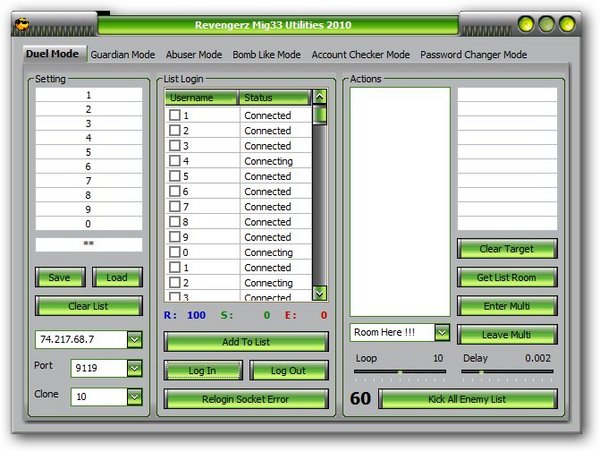This screenshot has width=600, height=452.
Task: Open the Port 9119 dropdown
Action: (135, 368)
